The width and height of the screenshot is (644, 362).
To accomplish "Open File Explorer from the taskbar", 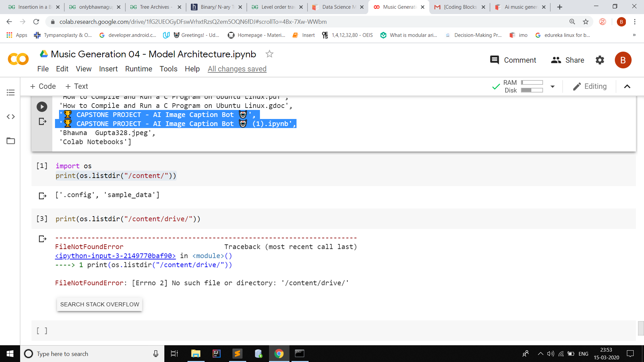I will click(x=196, y=354).
